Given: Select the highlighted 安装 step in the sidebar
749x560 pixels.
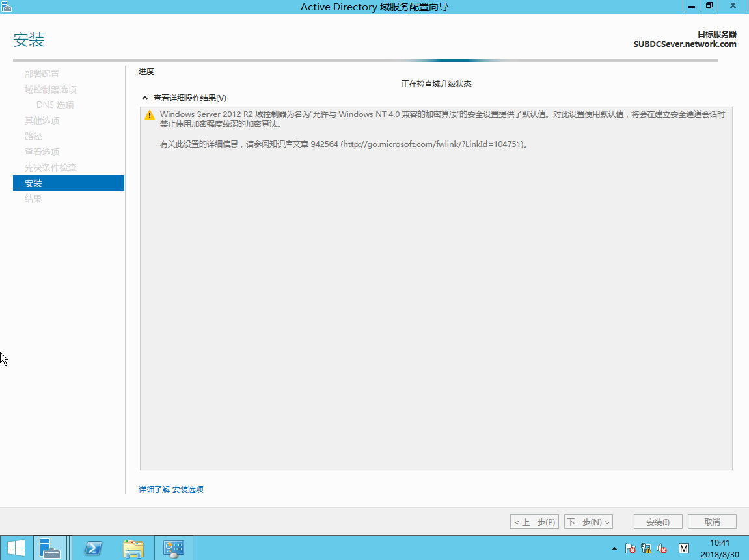Looking at the screenshot, I should [68, 183].
